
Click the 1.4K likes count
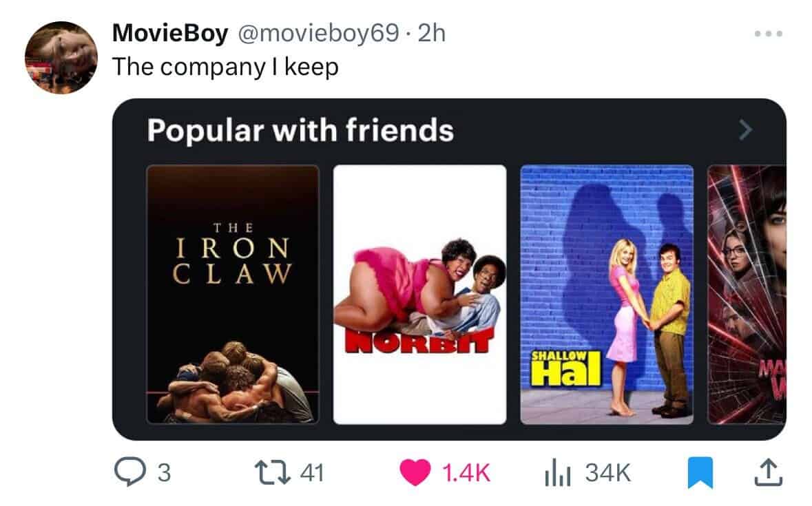466,472
